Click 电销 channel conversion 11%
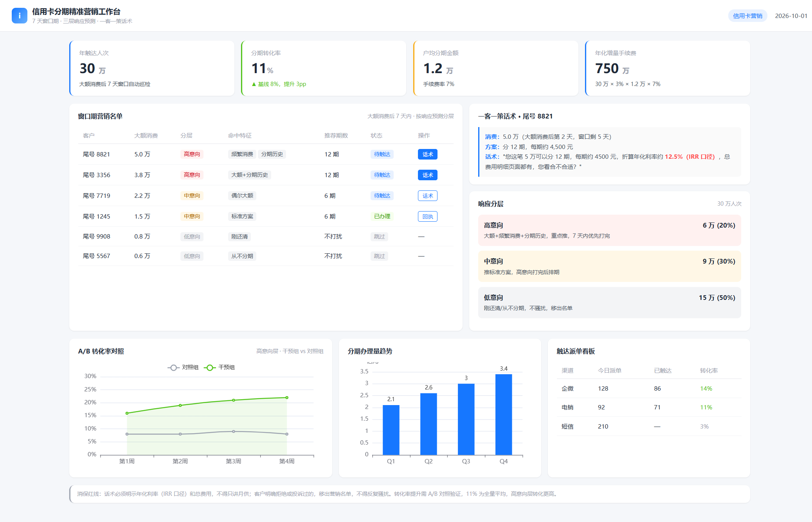 coord(706,407)
